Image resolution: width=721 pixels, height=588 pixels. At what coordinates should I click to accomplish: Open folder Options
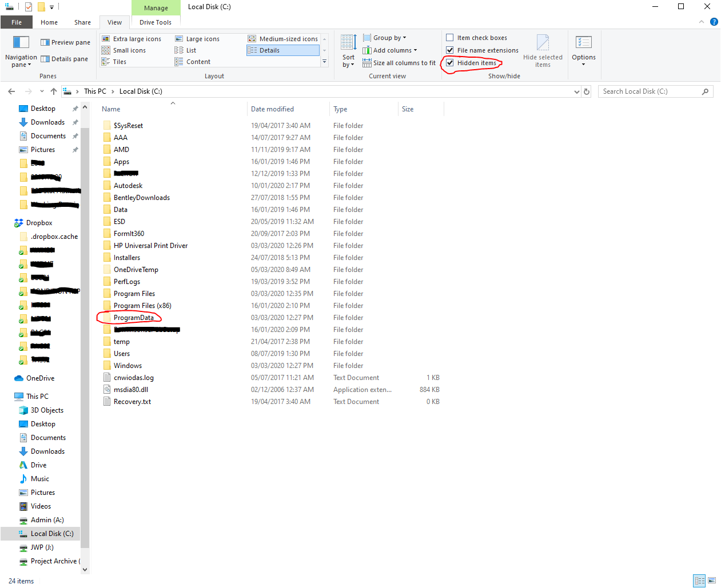coord(584,50)
